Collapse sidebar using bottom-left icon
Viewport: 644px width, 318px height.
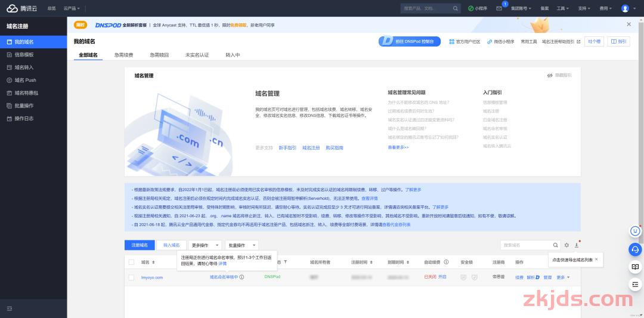point(10,308)
